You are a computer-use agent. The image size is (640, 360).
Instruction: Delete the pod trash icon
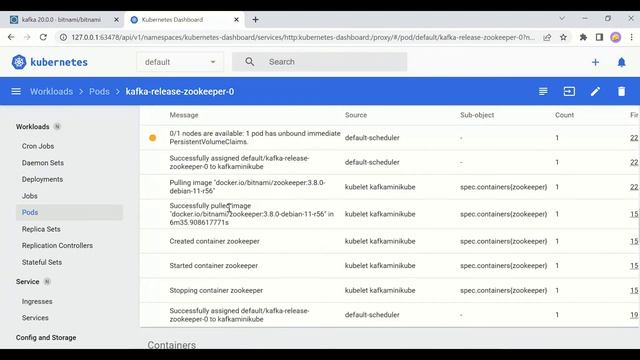[x=621, y=91]
